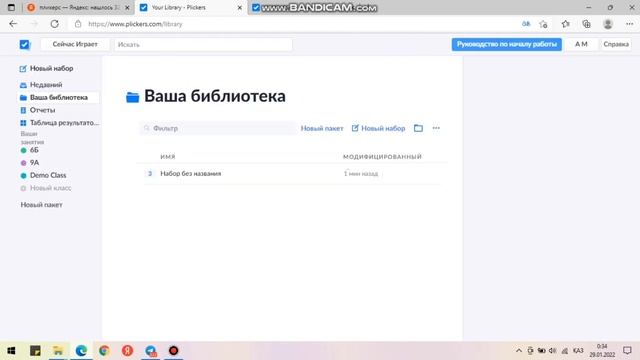
Task: Click the large library folder icon
Action: tap(133, 97)
